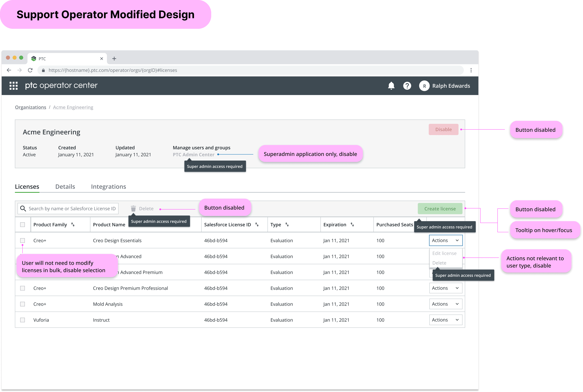The width and height of the screenshot is (583, 392).
Task: Toggle the select-all header checkbox
Action: pos(23,224)
